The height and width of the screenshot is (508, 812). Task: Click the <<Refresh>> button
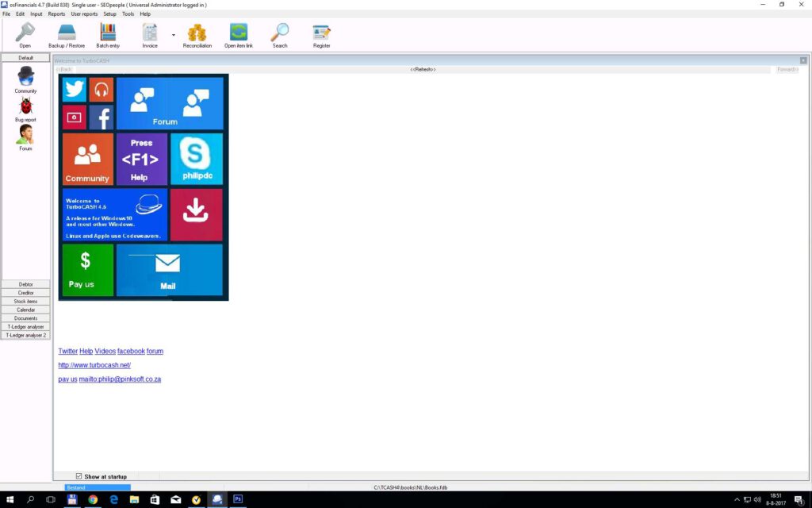click(x=423, y=69)
